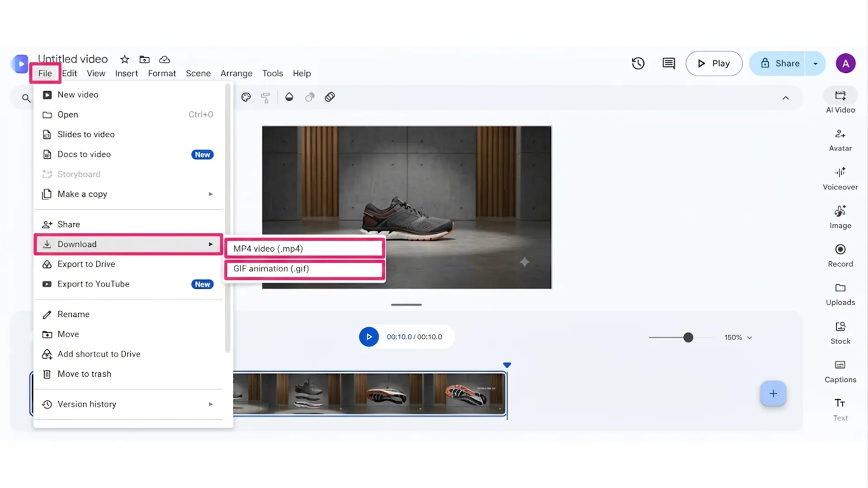Expand the Share options dropdown arrow
The height and width of the screenshot is (488, 868).
pyautogui.click(x=816, y=64)
